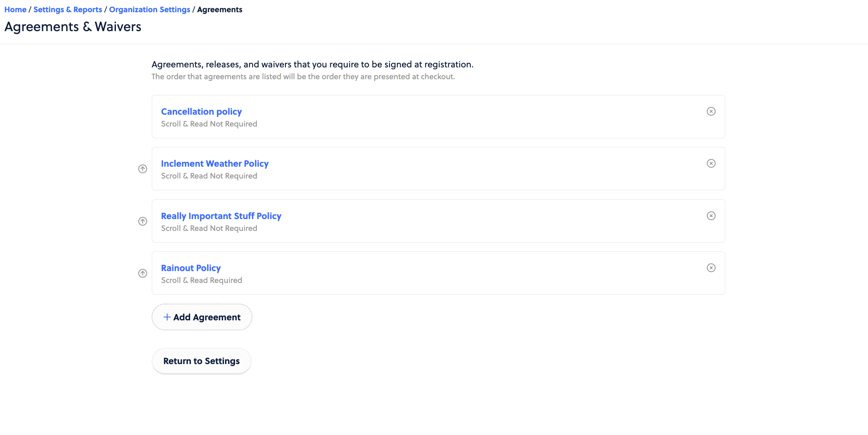
Task: Click the plus icon in Add Agreement
Action: [167, 317]
